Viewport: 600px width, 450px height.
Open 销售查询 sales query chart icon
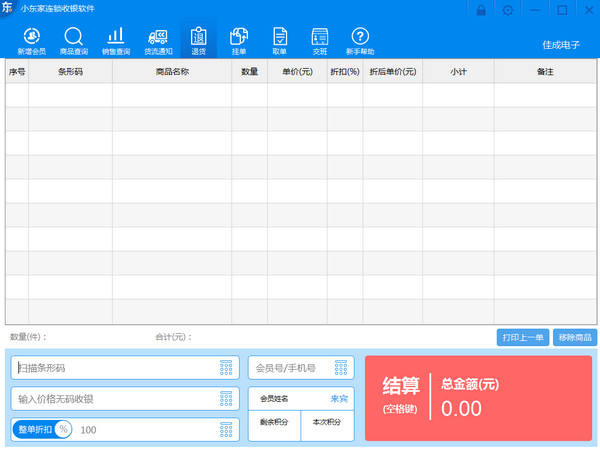coord(116,38)
